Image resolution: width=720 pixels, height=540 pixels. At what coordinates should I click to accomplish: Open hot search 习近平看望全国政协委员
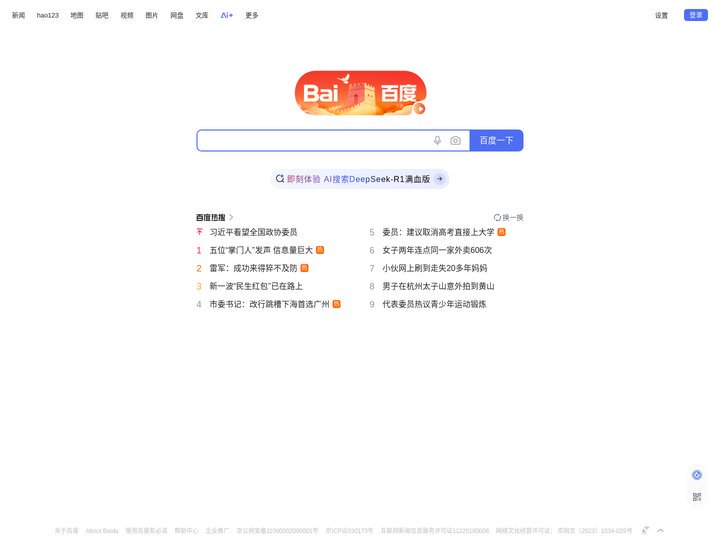tap(253, 232)
